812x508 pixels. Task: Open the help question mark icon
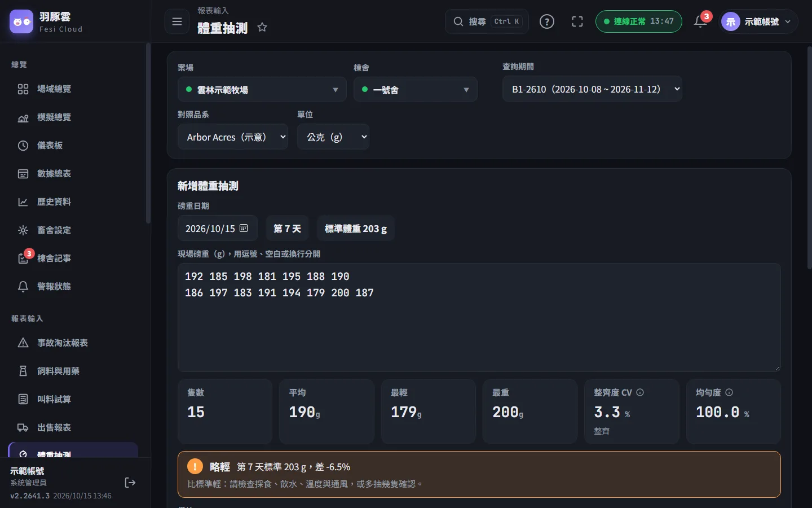pyautogui.click(x=547, y=21)
